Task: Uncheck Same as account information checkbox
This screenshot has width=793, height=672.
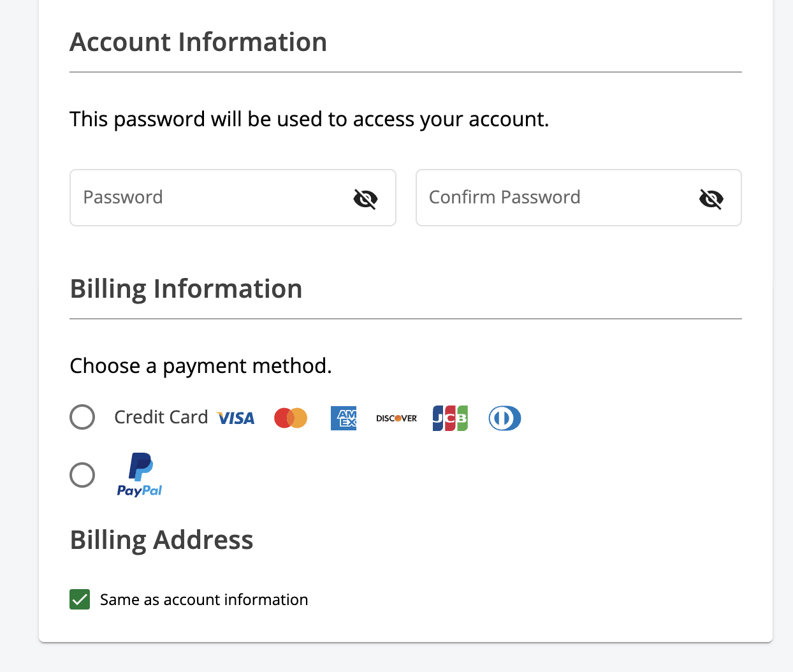Action: [80, 599]
